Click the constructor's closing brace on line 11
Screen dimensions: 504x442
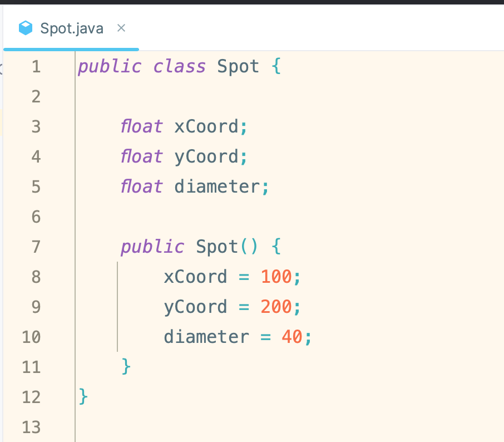tap(126, 366)
